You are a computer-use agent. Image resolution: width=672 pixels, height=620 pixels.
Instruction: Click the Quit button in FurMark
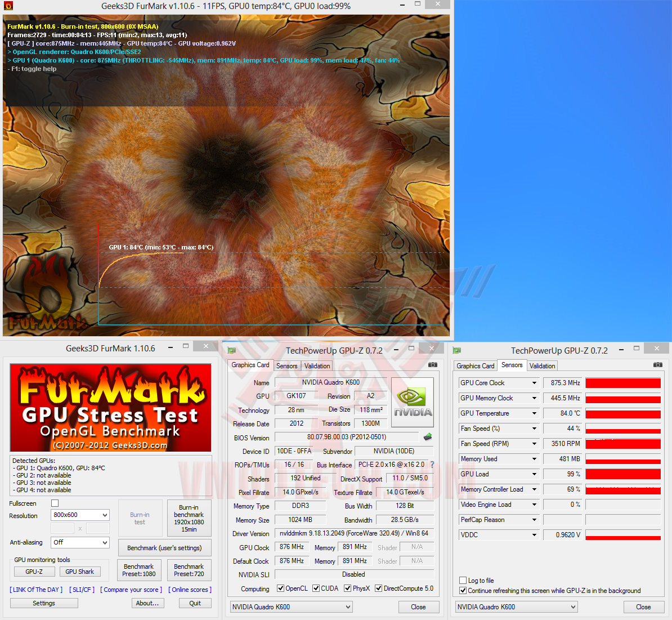(x=195, y=603)
